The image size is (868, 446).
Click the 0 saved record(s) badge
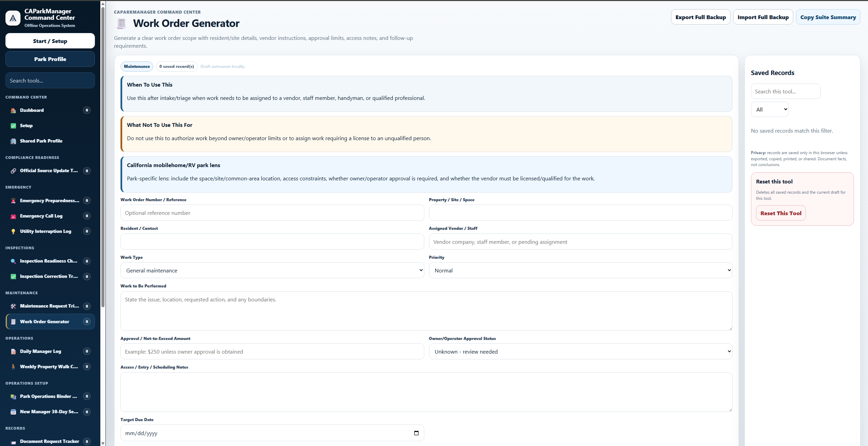(x=176, y=66)
